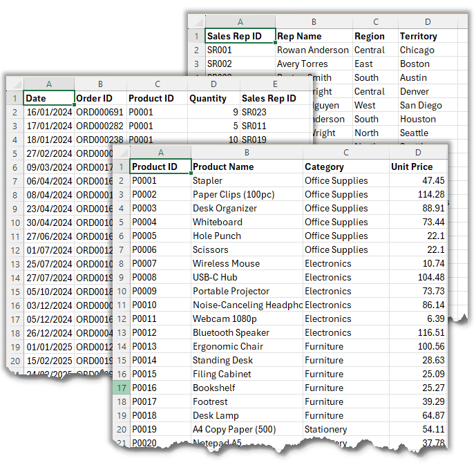Click the Paper Clips (100pc) cell
Image resolution: width=476 pixels, height=465 pixels.
pos(247,194)
